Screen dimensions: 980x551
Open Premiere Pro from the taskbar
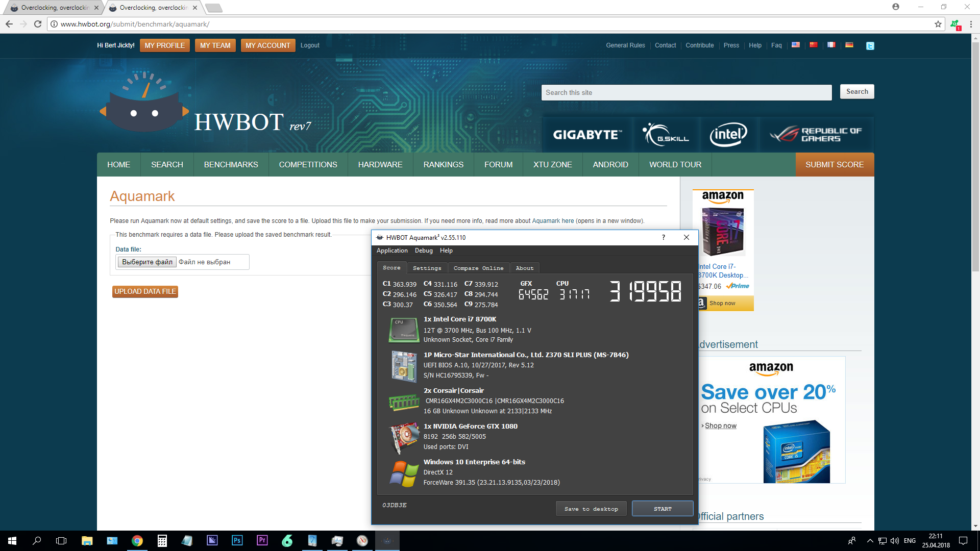pyautogui.click(x=262, y=541)
